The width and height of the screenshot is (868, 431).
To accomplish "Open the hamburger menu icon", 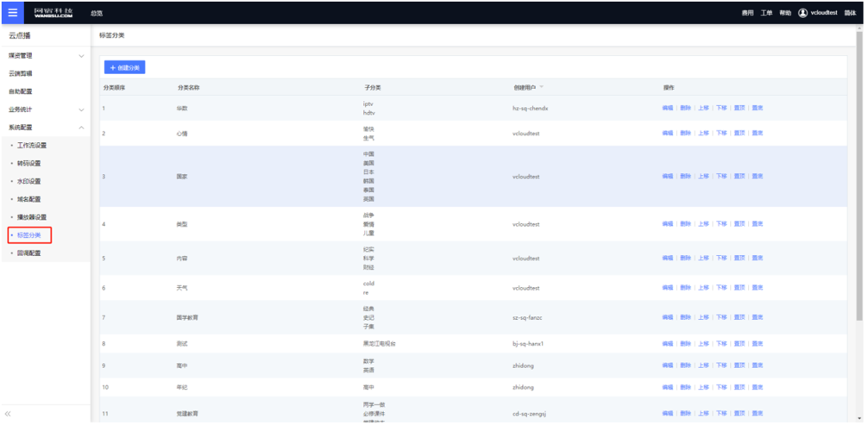I will (x=12, y=13).
